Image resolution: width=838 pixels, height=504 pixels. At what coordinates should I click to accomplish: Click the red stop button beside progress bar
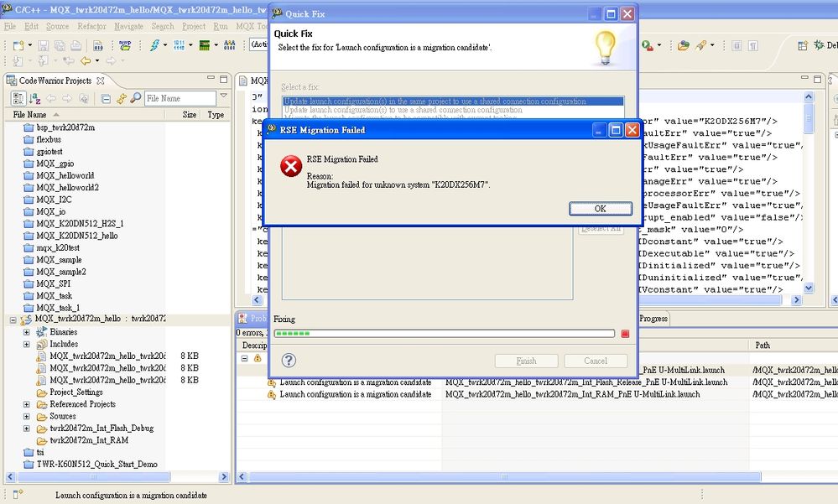(625, 334)
